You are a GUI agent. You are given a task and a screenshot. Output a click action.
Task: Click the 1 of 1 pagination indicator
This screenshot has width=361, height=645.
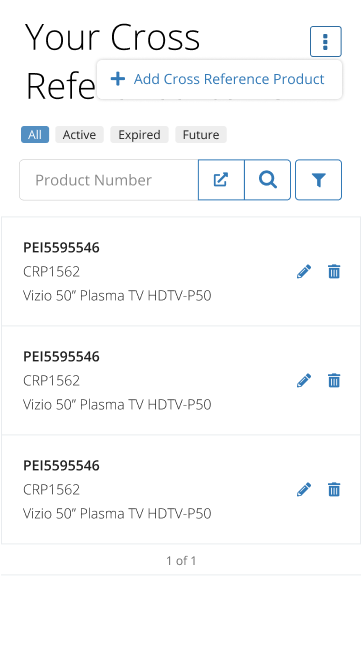(x=181, y=560)
